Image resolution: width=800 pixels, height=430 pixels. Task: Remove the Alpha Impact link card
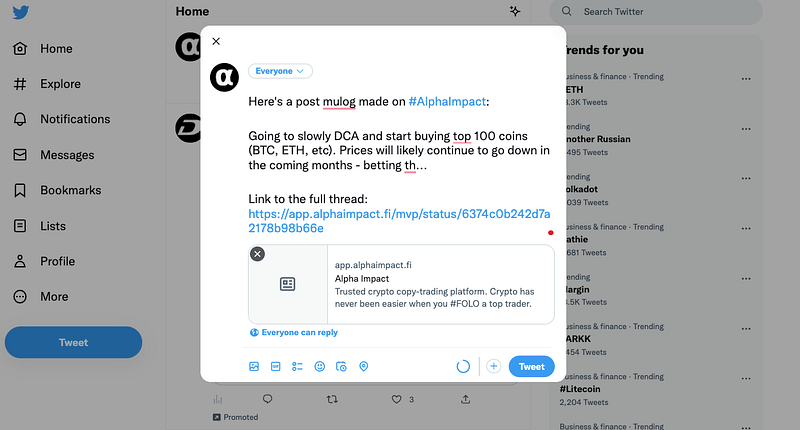coord(257,254)
